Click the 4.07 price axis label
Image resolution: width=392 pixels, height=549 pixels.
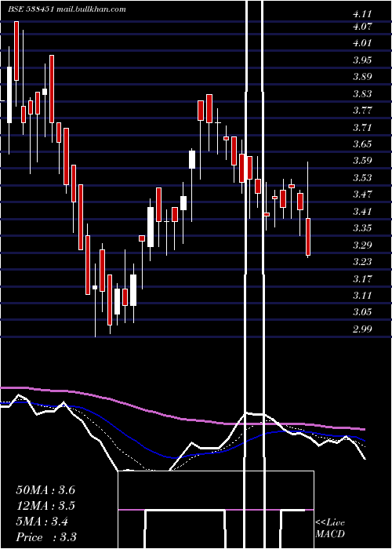pos(362,26)
